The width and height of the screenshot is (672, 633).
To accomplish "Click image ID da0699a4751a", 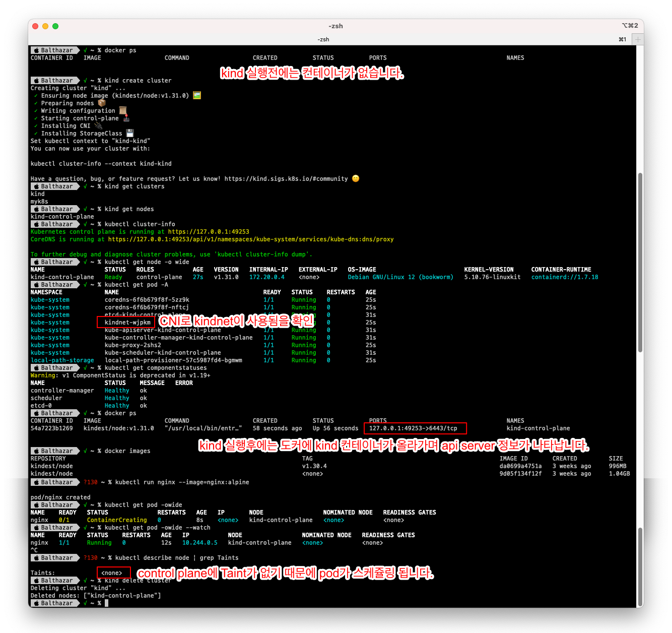I will point(521,466).
